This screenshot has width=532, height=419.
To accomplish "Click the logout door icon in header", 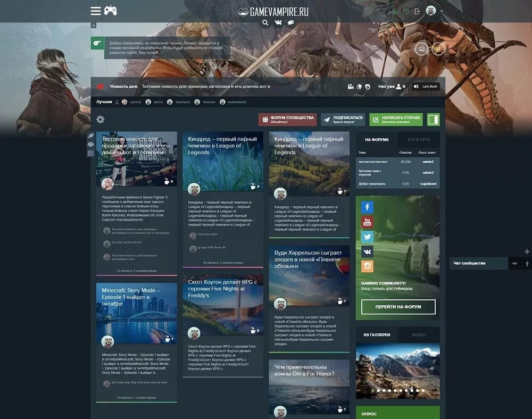I will click(417, 12).
